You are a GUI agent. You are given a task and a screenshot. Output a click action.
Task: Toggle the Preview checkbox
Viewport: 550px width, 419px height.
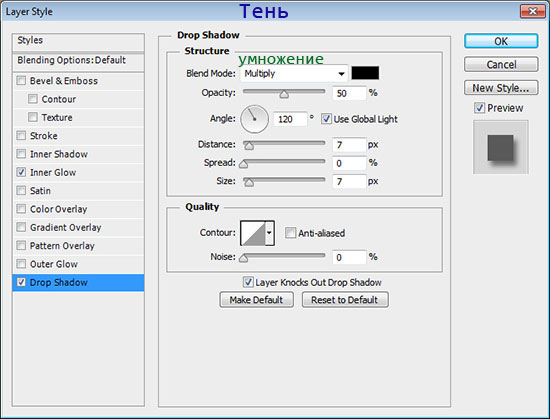[x=479, y=108]
